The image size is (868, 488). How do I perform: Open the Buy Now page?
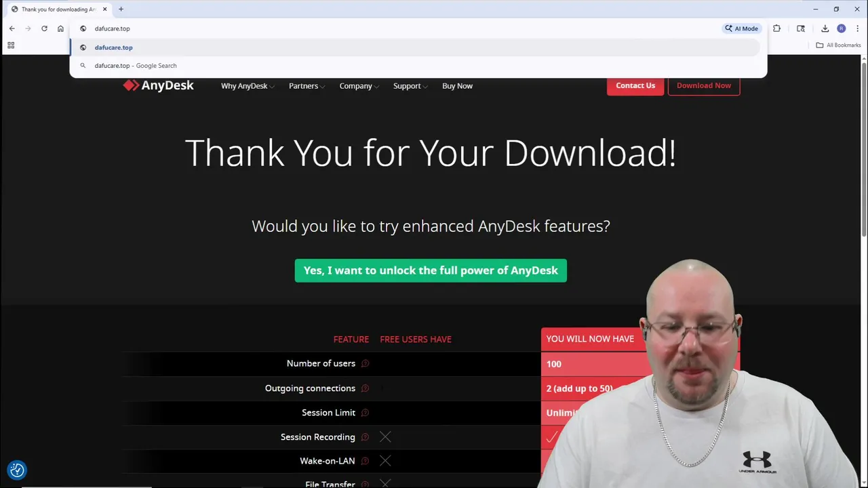pyautogui.click(x=457, y=86)
